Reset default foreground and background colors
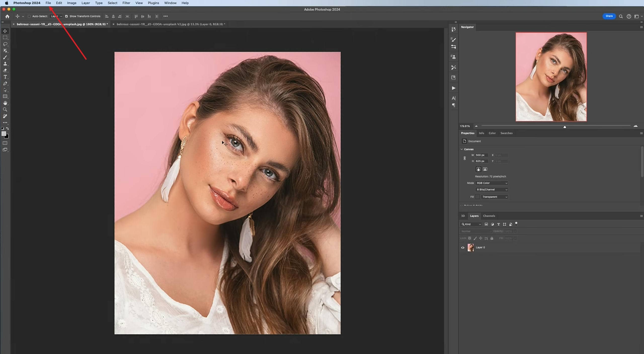 pyautogui.click(x=3, y=128)
